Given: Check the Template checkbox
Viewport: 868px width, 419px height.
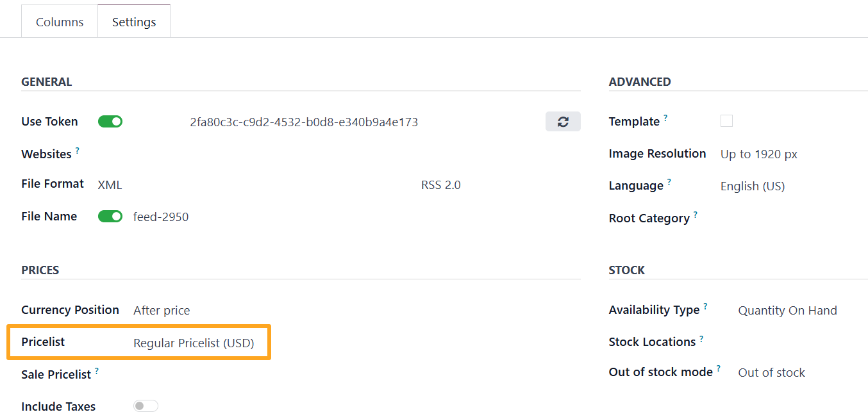Looking at the screenshot, I should coord(727,120).
